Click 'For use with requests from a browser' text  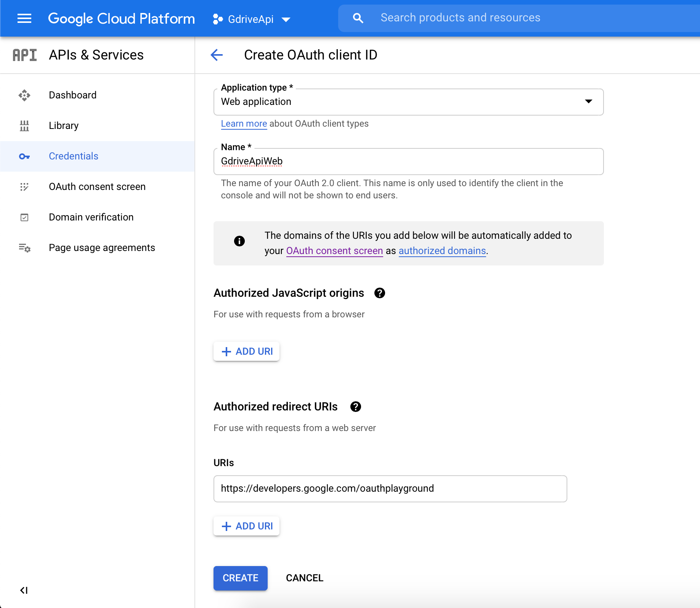(x=289, y=314)
